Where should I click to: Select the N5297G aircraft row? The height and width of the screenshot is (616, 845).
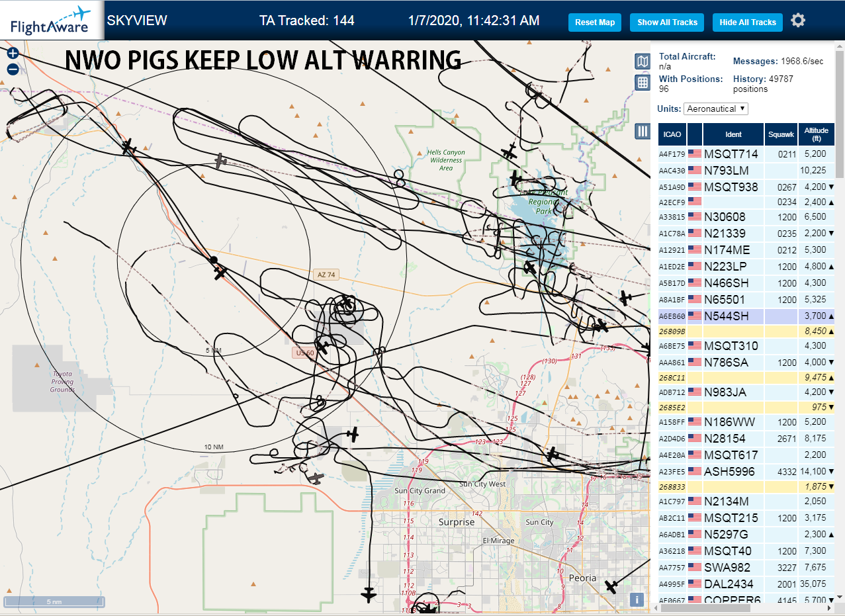point(746,534)
